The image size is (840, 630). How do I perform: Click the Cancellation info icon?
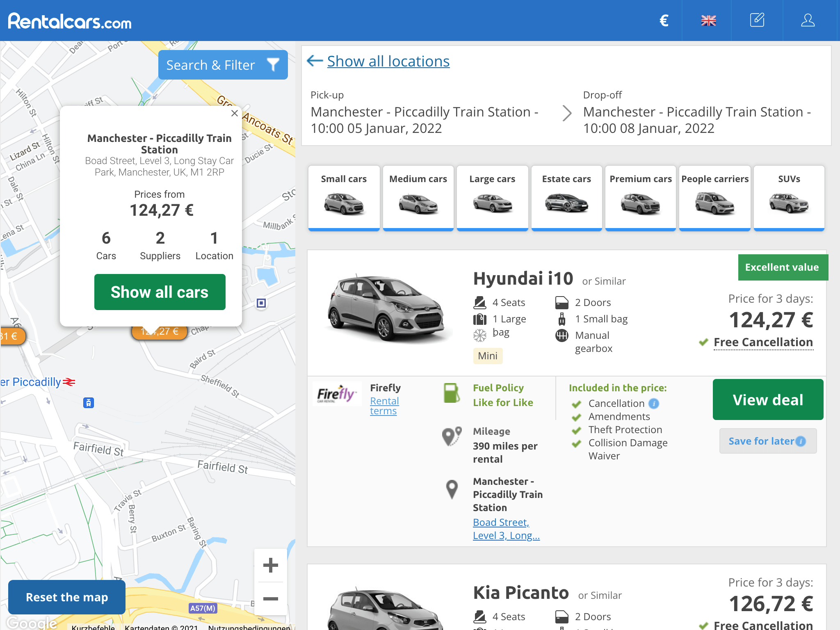coord(654,404)
